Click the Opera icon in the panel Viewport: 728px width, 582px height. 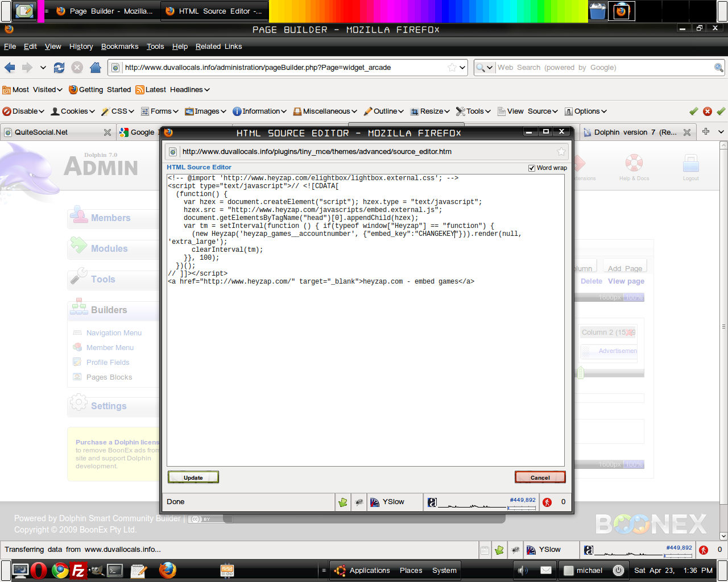click(39, 570)
